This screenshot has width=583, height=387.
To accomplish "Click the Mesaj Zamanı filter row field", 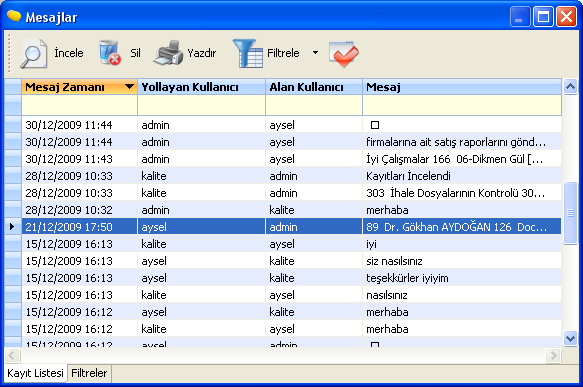I will (80, 105).
